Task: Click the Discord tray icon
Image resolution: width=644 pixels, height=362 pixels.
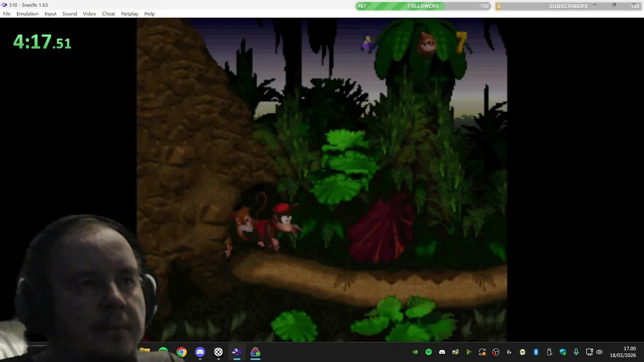Action: (x=442, y=352)
